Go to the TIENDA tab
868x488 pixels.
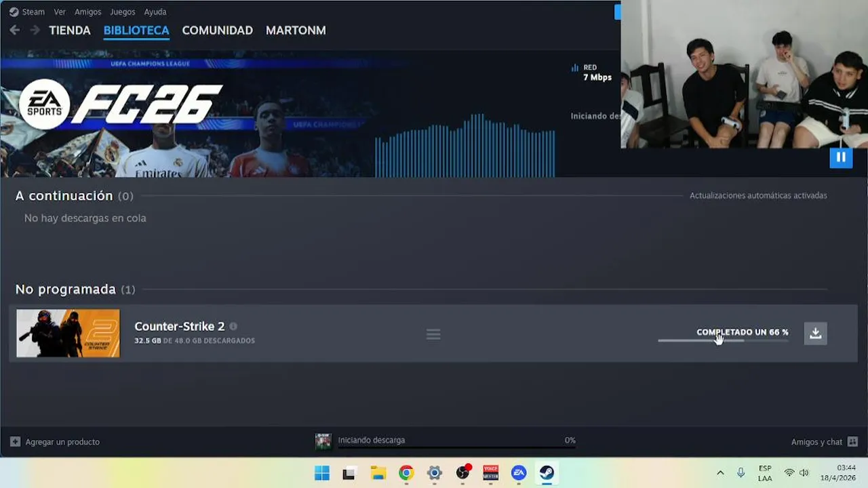(x=70, y=30)
